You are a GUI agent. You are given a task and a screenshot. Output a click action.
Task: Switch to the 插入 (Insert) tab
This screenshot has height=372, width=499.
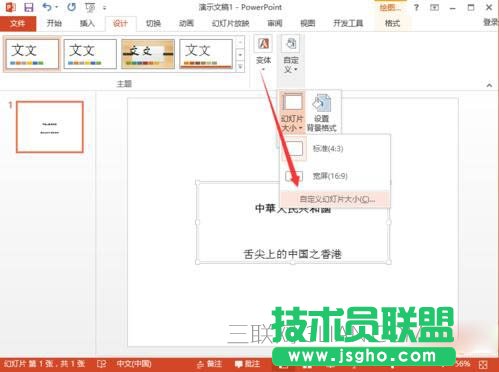point(87,23)
